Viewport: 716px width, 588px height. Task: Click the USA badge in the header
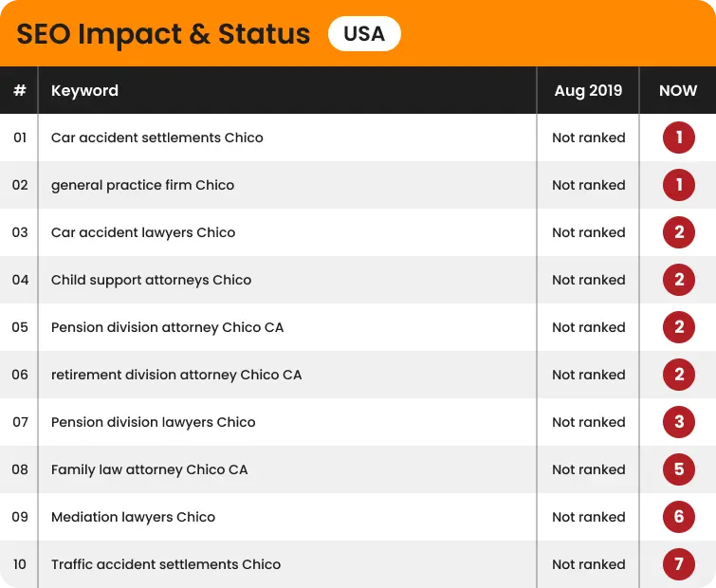click(x=364, y=35)
